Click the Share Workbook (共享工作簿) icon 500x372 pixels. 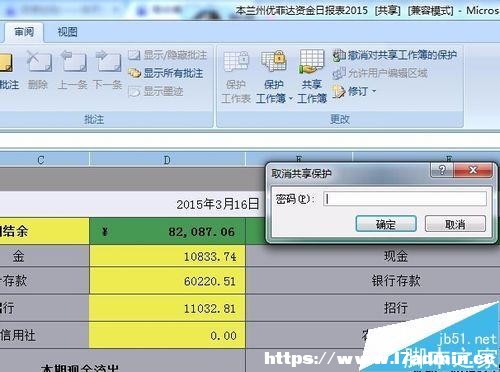[312, 77]
